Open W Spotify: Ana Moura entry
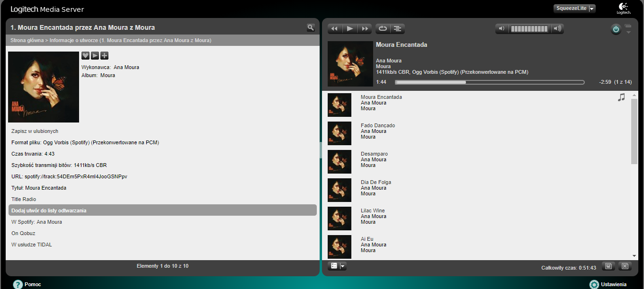The width and height of the screenshot is (644, 289). (36, 222)
